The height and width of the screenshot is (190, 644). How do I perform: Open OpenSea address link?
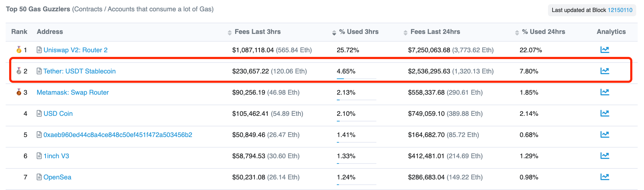[57, 177]
